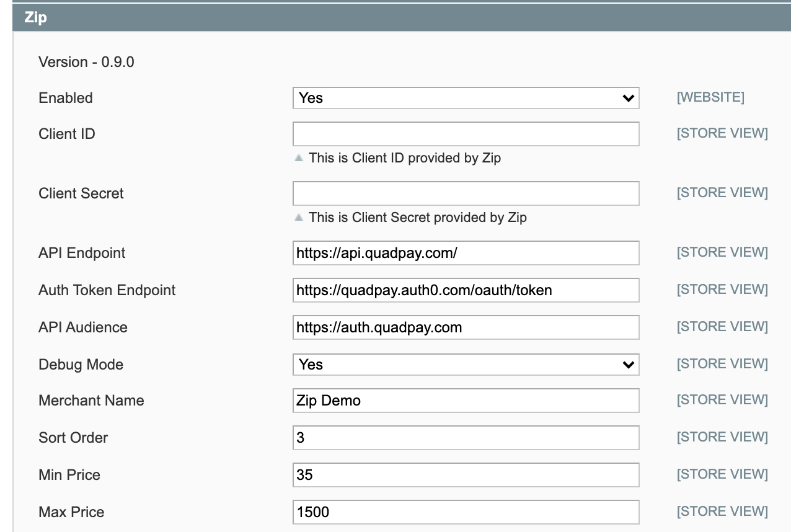Click the API Endpoint field
This screenshot has width=791, height=532.
[466, 253]
